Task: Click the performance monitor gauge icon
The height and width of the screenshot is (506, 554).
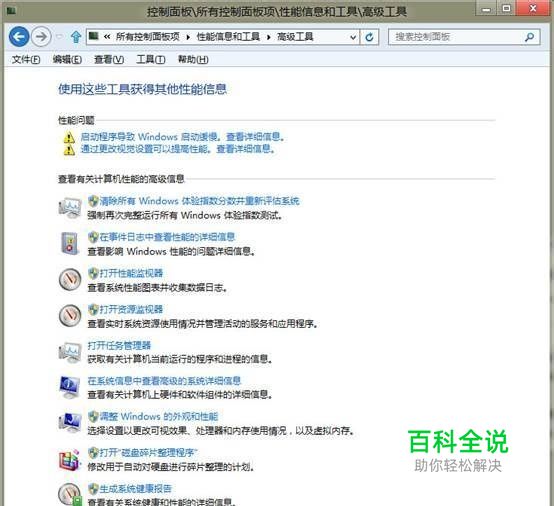Action: click(70, 280)
